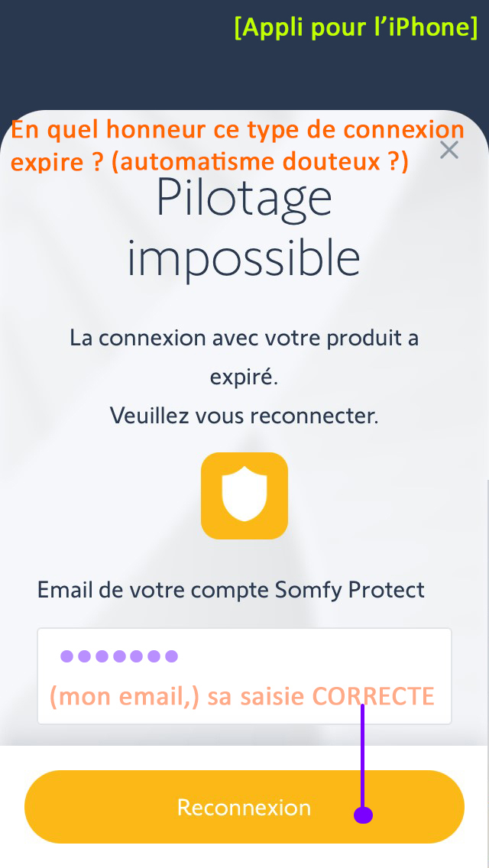This screenshot has width=489, height=868.
Task: Close the Pilotage impossible dialog
Action: 449,150
